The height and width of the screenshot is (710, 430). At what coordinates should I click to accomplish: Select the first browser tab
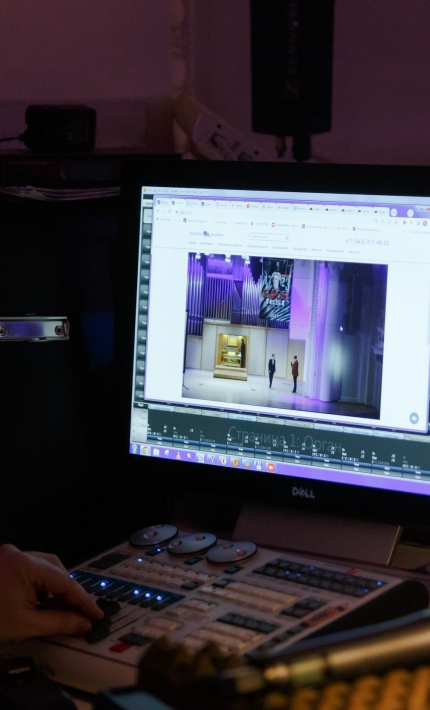[162, 202]
